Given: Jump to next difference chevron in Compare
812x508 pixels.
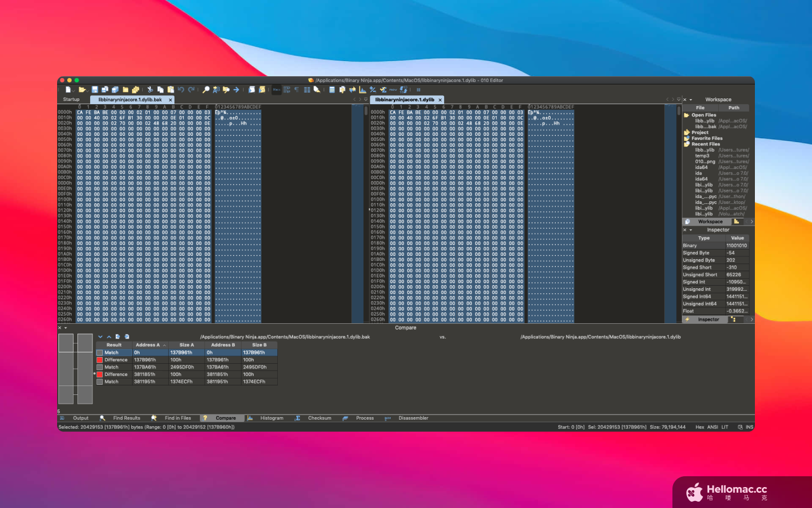Looking at the screenshot, I should (100, 337).
